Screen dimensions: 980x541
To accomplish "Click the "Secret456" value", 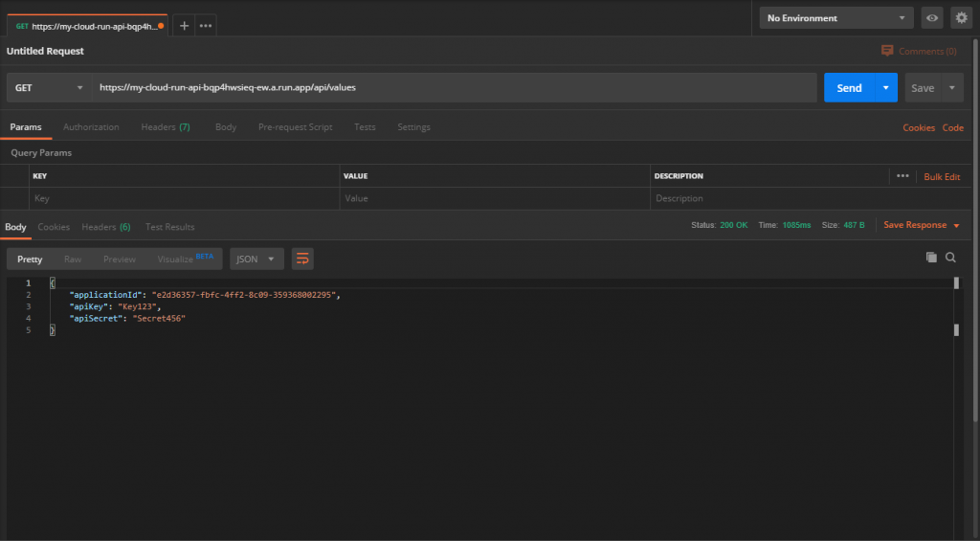I will (x=159, y=318).
